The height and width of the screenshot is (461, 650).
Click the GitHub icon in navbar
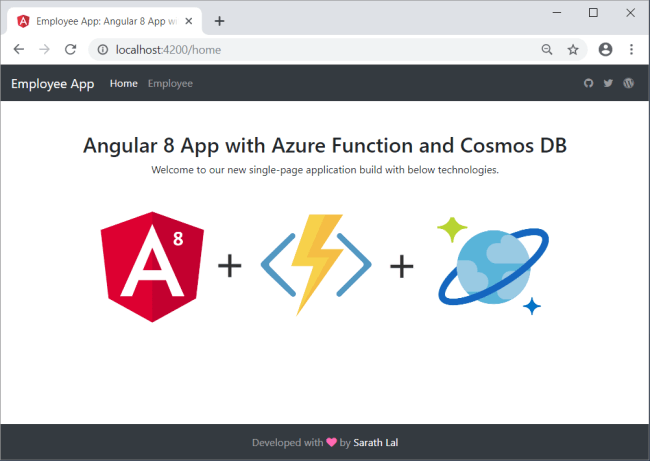pos(588,83)
